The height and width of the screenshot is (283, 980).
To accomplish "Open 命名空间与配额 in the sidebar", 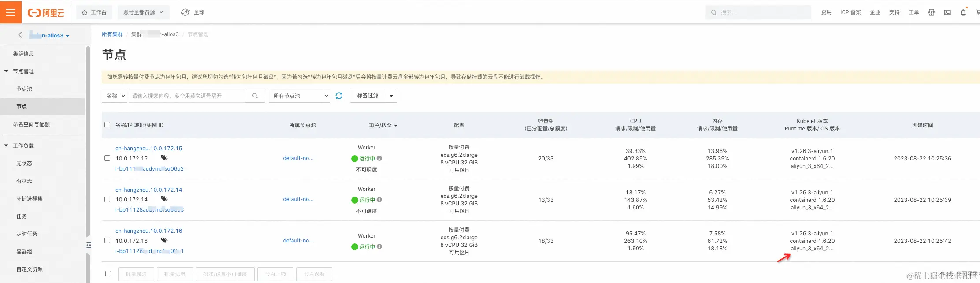I will tap(31, 124).
